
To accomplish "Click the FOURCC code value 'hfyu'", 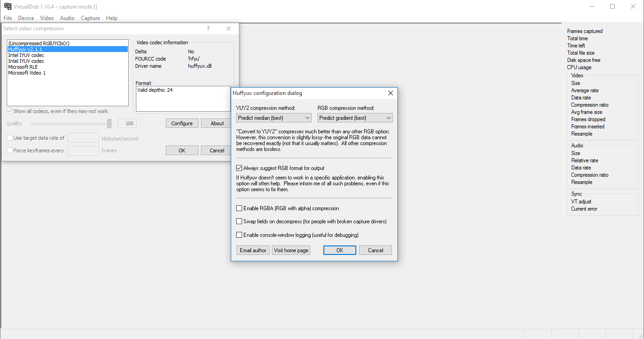I will pyautogui.click(x=194, y=59).
